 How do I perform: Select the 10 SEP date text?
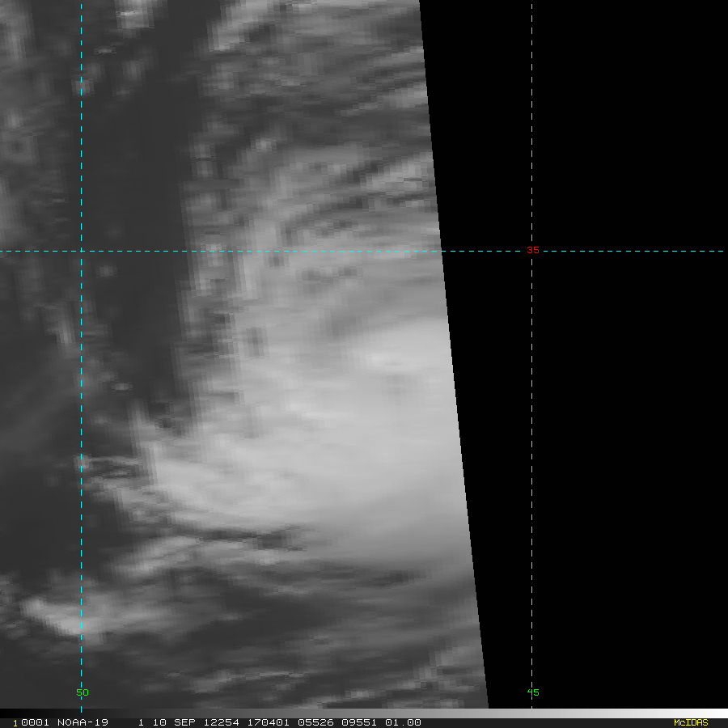coord(167,722)
